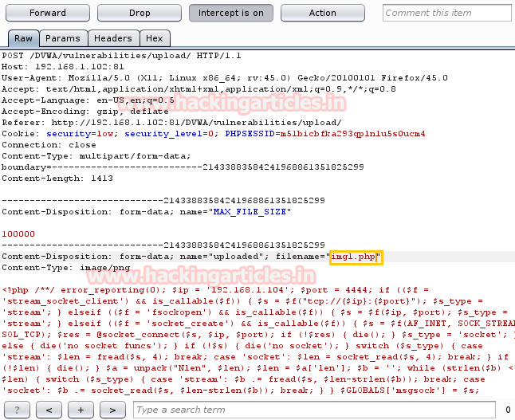
Task: Click the Type a search term field
Action: [x=314, y=410]
